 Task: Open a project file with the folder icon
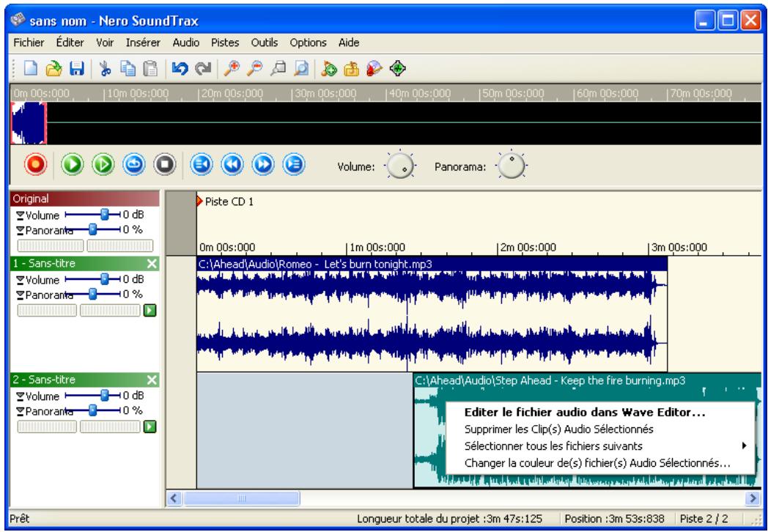coord(53,69)
